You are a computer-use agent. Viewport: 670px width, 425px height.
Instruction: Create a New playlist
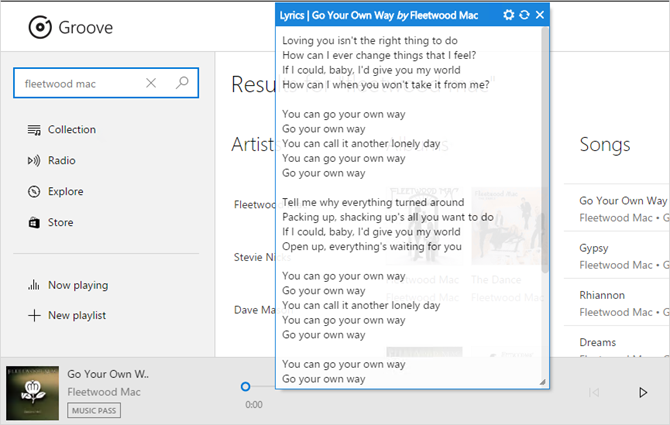(x=76, y=316)
